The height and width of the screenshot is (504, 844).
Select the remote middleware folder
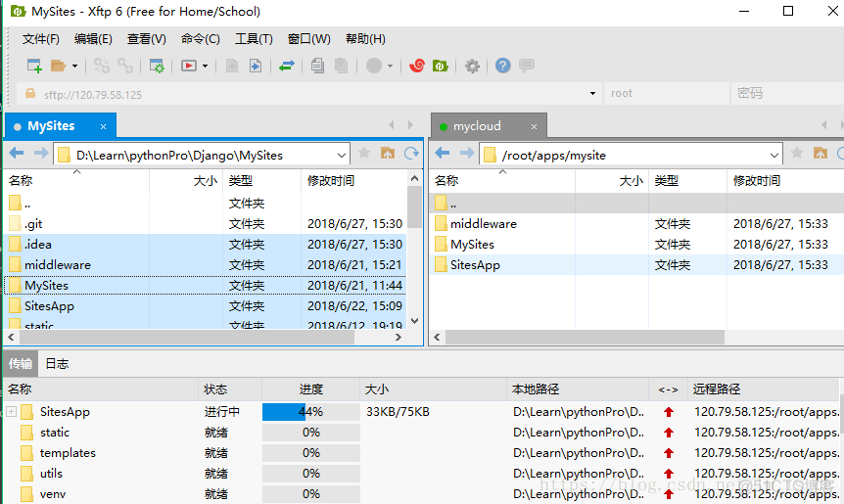(636, 224)
